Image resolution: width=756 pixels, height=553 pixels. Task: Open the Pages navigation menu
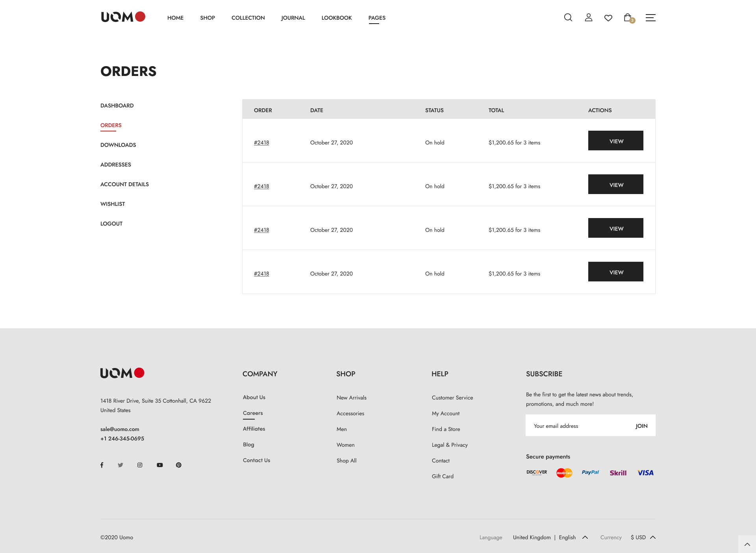[377, 18]
